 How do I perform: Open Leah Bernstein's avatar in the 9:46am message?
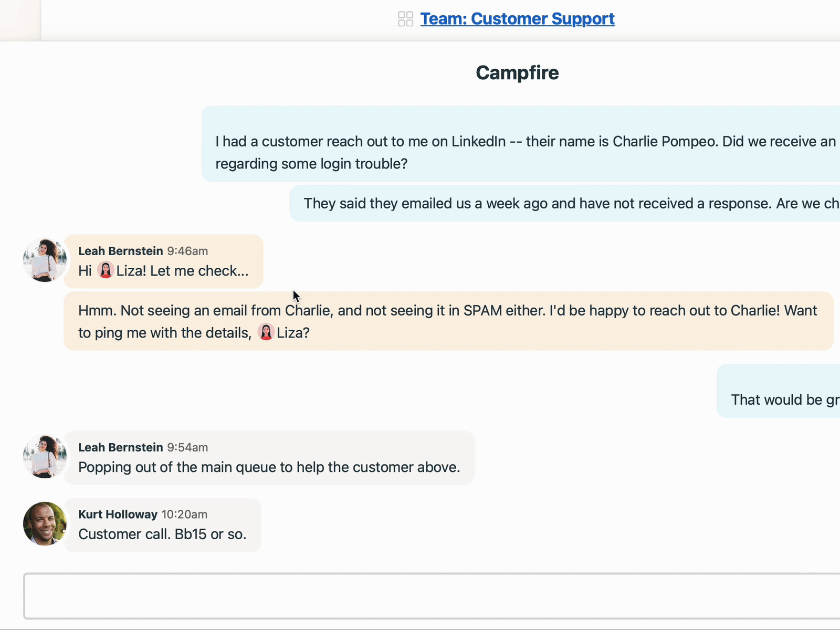(x=45, y=260)
